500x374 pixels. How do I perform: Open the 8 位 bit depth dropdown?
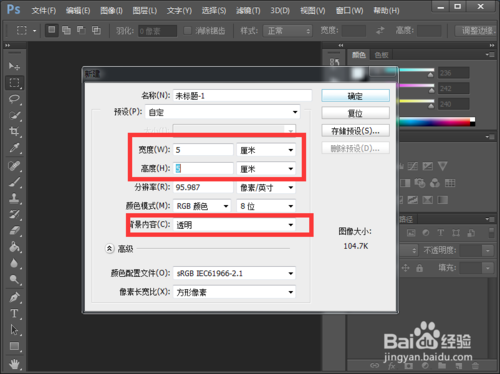(266, 206)
